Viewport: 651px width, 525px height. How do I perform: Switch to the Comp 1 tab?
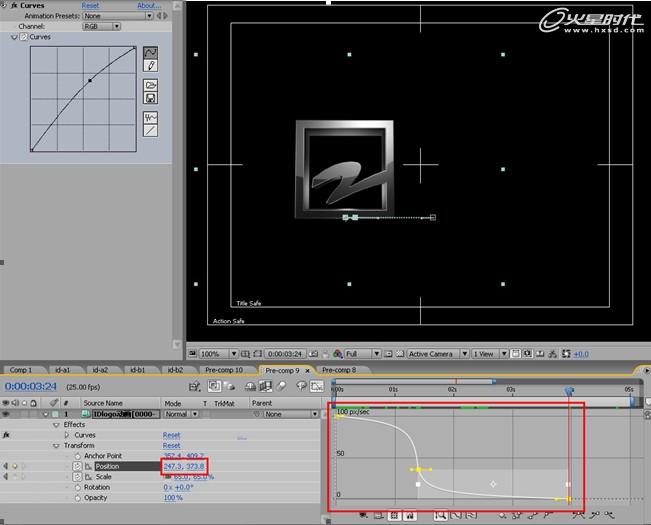[21, 370]
